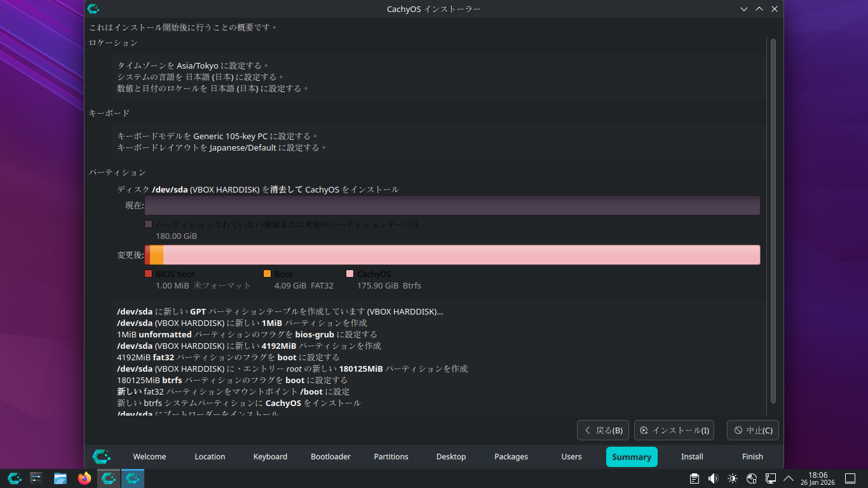Click the new GPT partition table line
This screenshot has width=868, height=488.
coord(280,311)
